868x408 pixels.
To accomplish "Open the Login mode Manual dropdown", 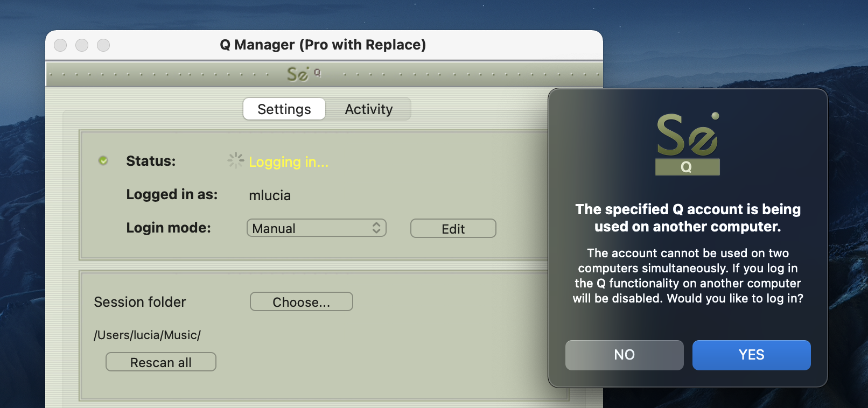I will pyautogui.click(x=317, y=228).
